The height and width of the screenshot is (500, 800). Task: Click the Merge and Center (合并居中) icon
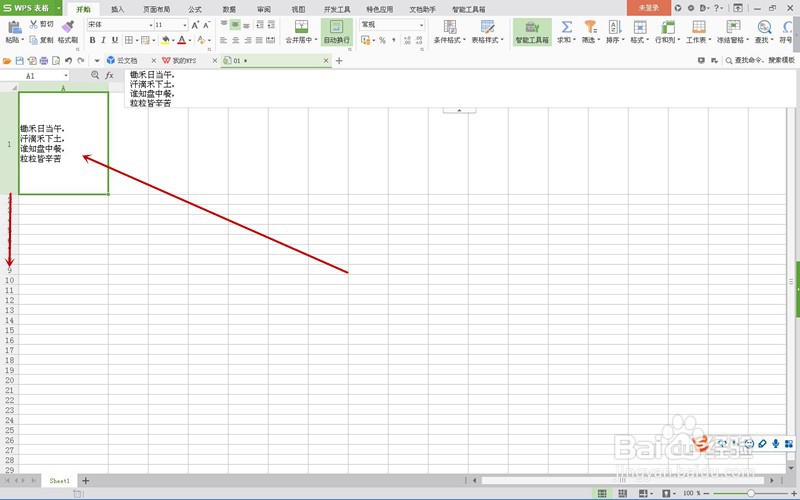click(x=302, y=27)
